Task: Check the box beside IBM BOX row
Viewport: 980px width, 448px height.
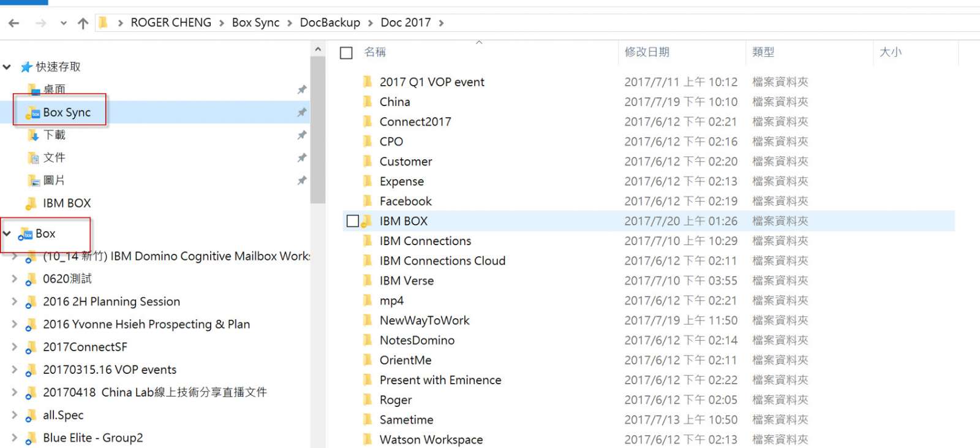Action: (x=353, y=221)
